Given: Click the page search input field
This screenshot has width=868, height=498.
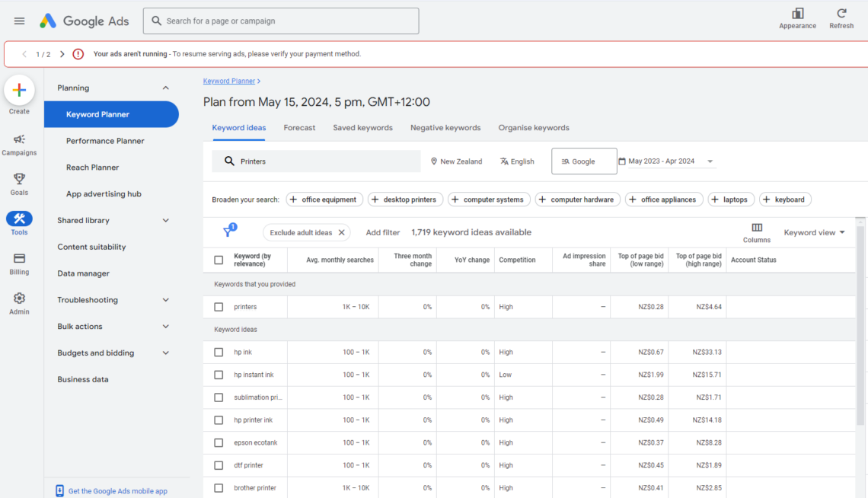Looking at the screenshot, I should pos(280,21).
